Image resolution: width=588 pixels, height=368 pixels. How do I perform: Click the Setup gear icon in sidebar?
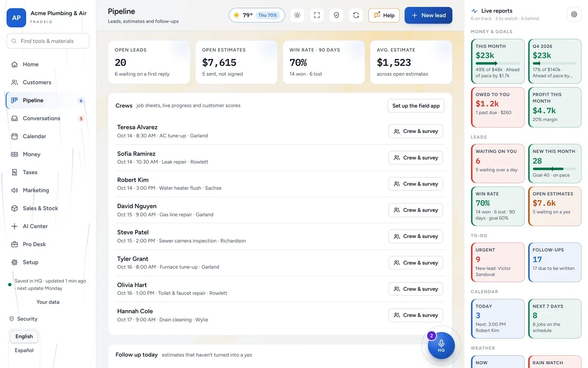coord(15,263)
